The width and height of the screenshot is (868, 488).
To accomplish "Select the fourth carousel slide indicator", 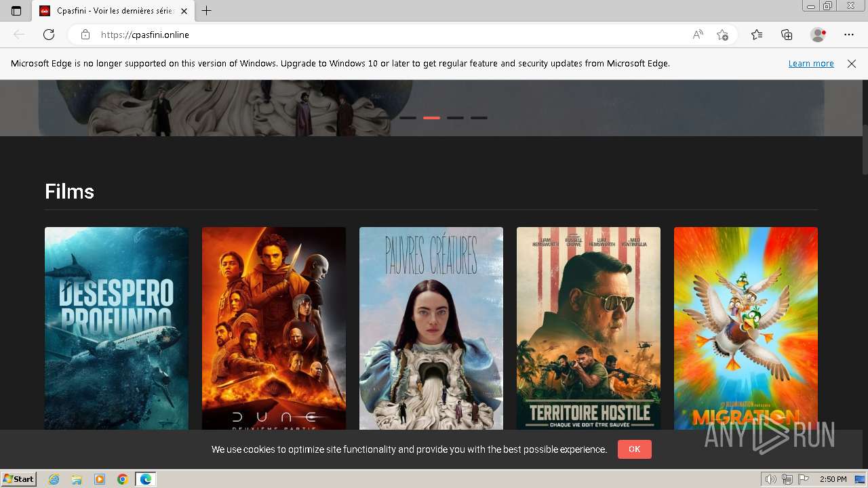I will click(455, 118).
